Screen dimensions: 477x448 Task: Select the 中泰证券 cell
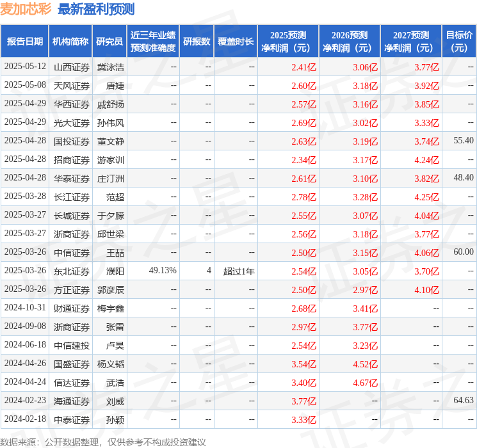tap(72, 420)
